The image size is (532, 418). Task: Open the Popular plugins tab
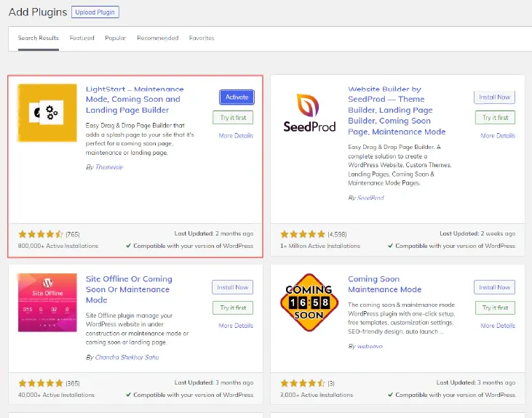point(116,38)
